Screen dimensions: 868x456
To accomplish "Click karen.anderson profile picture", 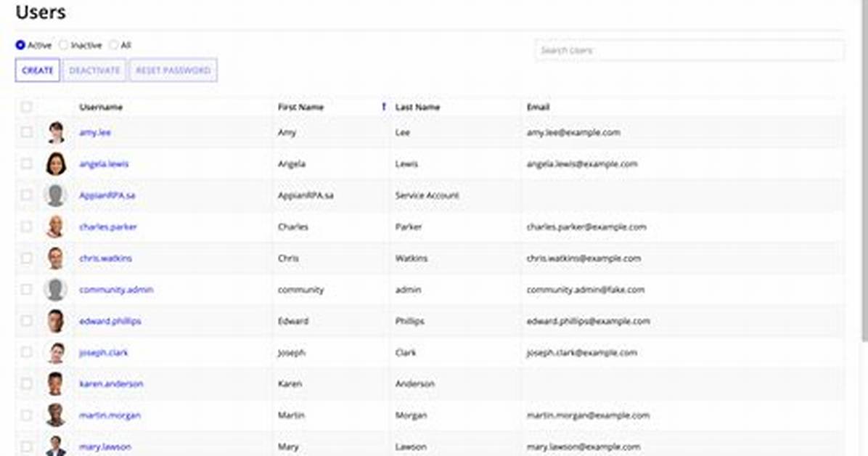I will (x=55, y=384).
